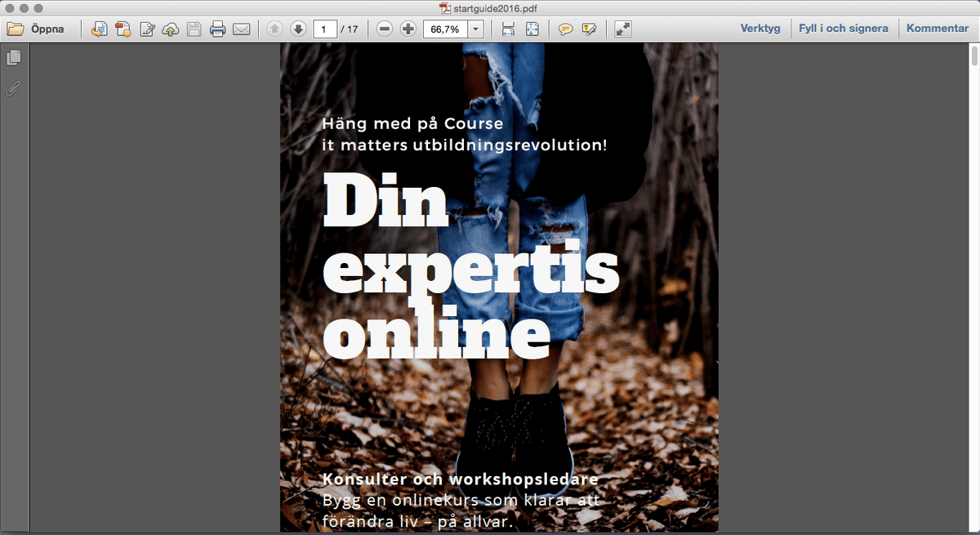The height and width of the screenshot is (535, 980).
Task: Click the read mode fullscreen arrows icon
Action: click(623, 29)
